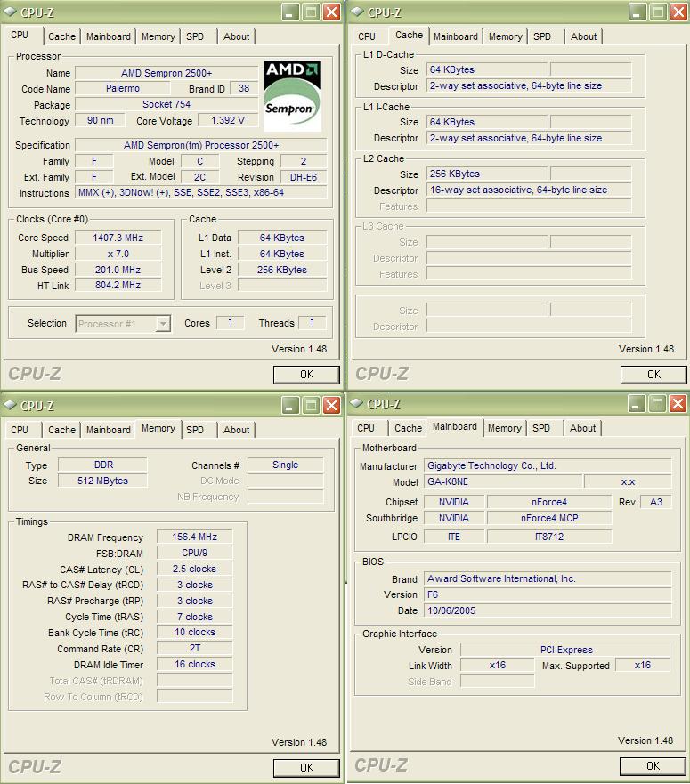Click the Channels # value Single

[x=285, y=465]
